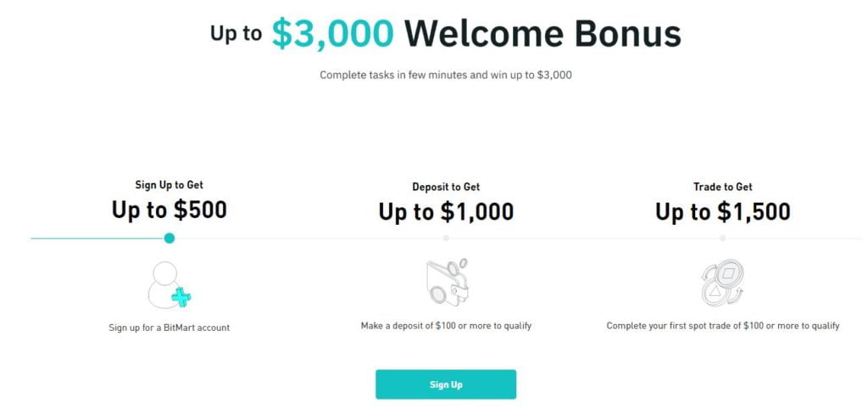Click the 'Welcome Bonus' title text
The width and height of the screenshot is (868, 420).
pyautogui.click(x=542, y=33)
